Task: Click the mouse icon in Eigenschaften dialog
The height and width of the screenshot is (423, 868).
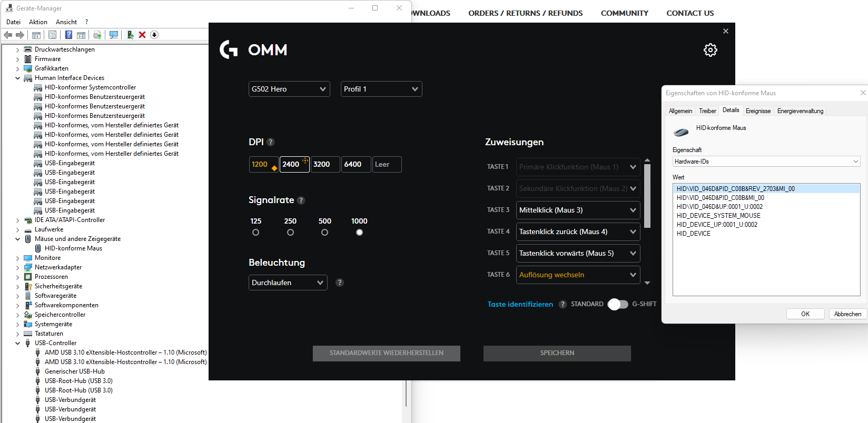Action: click(681, 132)
